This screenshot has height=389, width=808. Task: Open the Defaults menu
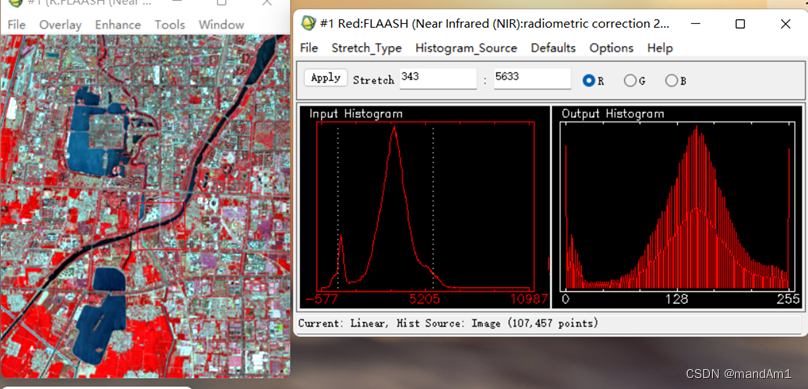click(553, 48)
